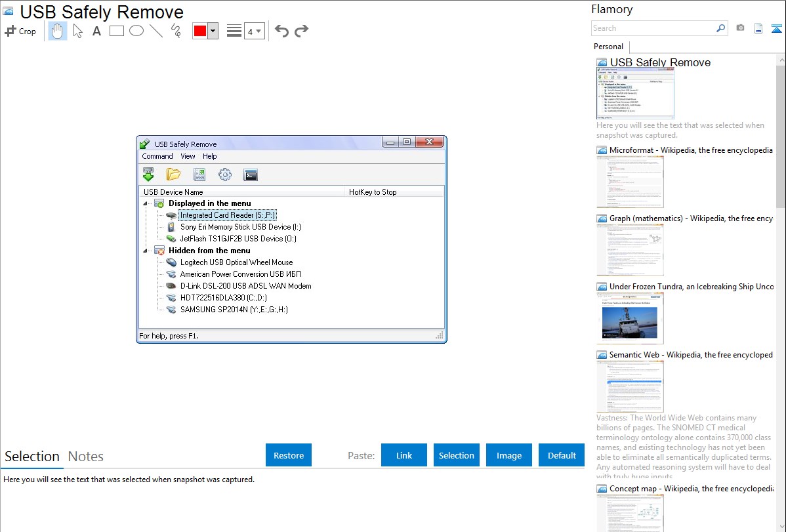Click the yellow folder browse icon

click(x=173, y=174)
